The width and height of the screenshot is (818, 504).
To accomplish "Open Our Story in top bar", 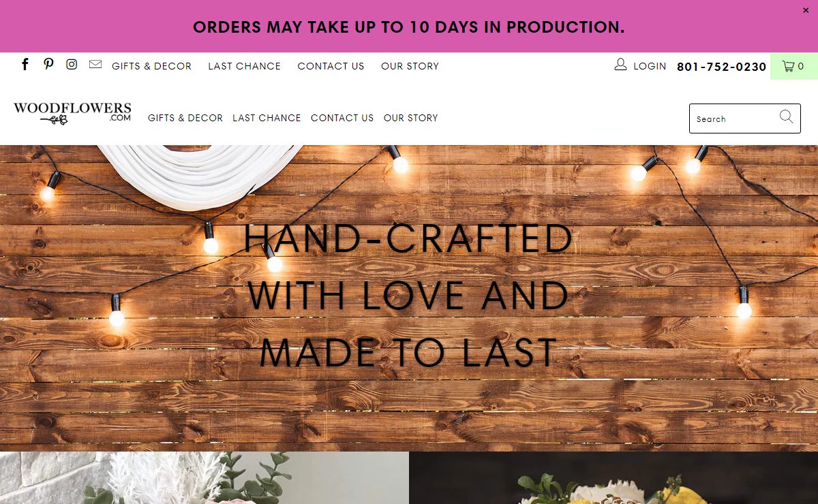I will coord(410,66).
